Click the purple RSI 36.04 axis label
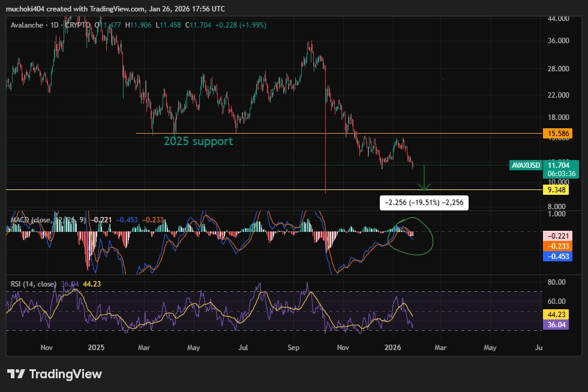588x392 pixels. [557, 324]
